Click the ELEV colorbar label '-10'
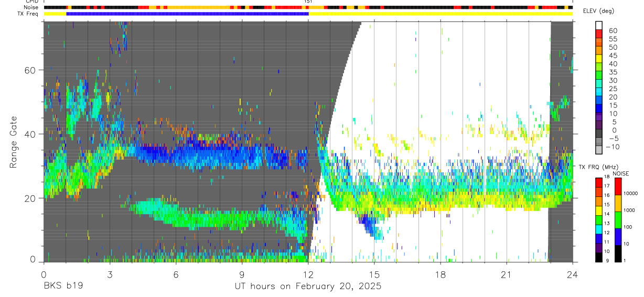 point(613,147)
